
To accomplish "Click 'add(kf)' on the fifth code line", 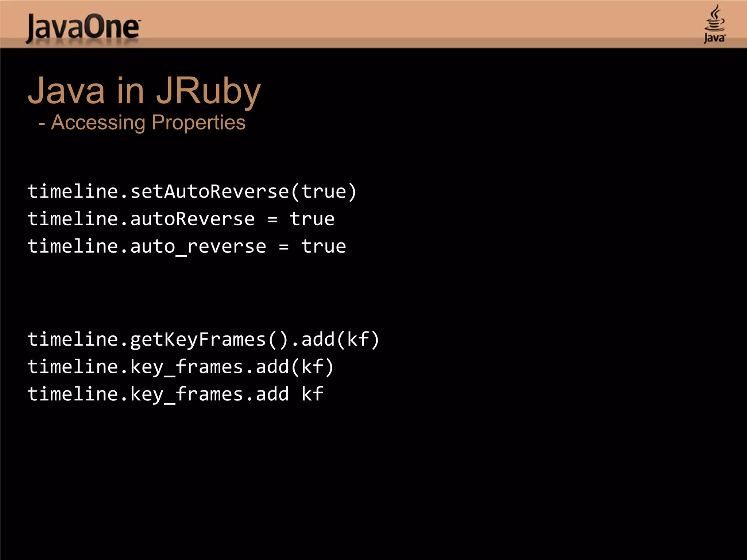I will [x=295, y=367].
